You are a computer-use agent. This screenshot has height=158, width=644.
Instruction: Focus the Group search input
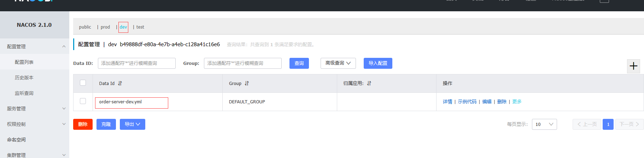[x=243, y=63]
